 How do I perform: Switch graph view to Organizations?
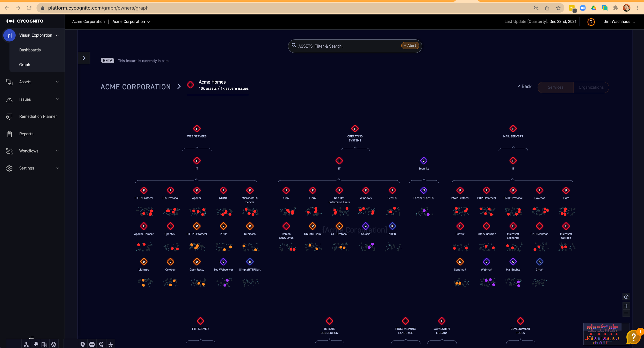(591, 87)
